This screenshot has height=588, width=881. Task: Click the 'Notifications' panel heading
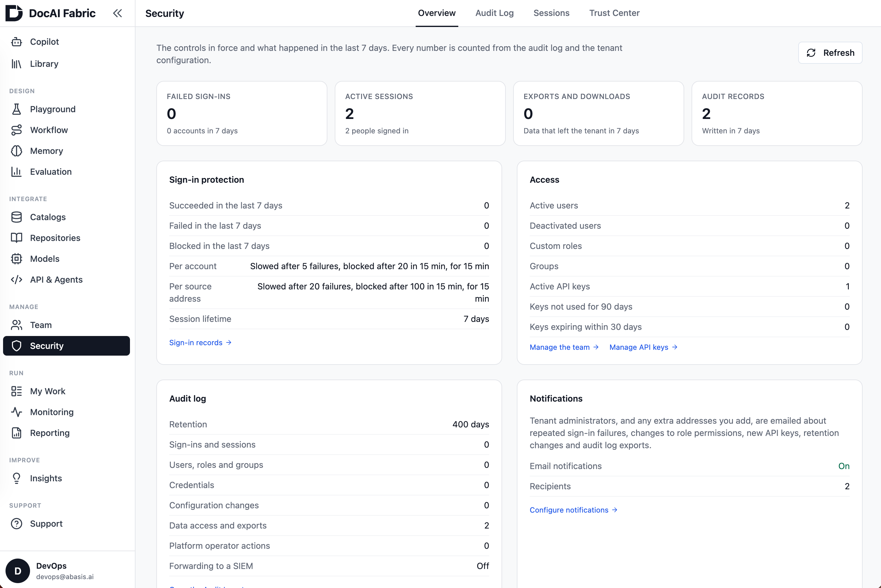click(556, 398)
